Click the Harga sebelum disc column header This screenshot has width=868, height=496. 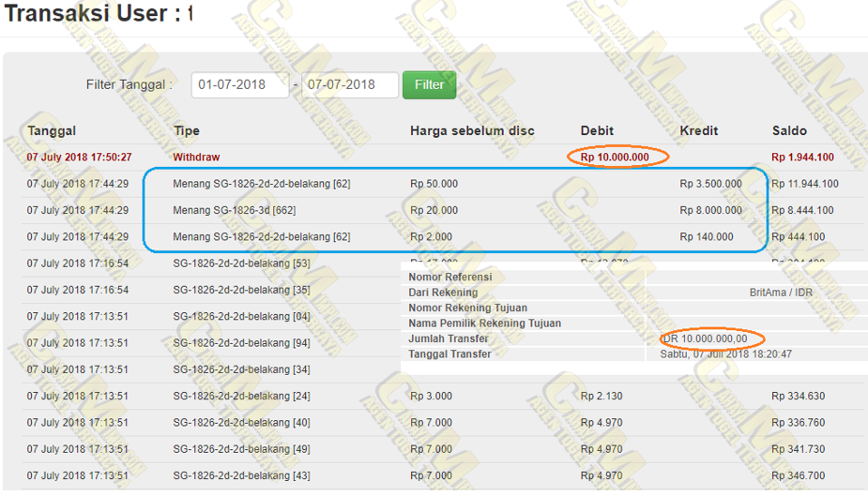(x=472, y=130)
